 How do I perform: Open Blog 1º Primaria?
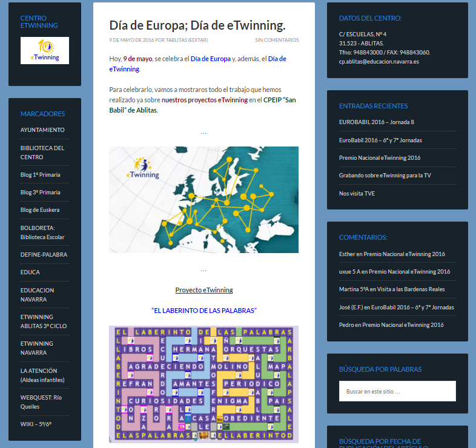41,175
